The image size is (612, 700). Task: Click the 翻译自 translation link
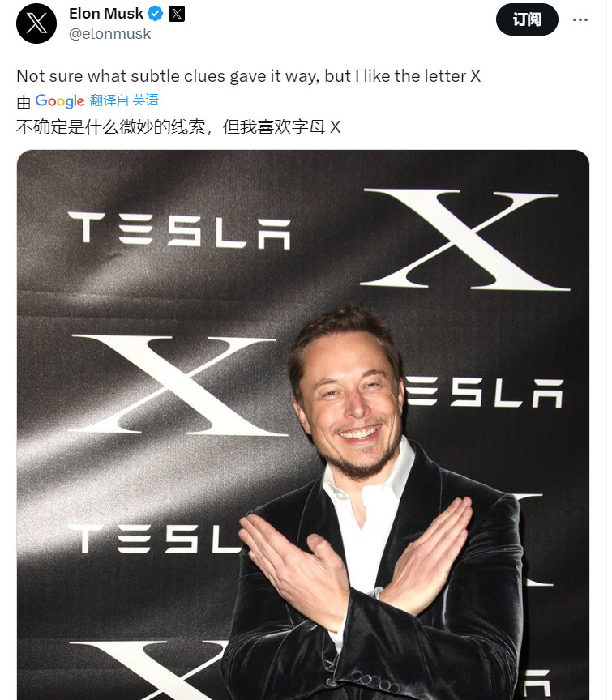pyautogui.click(x=109, y=100)
